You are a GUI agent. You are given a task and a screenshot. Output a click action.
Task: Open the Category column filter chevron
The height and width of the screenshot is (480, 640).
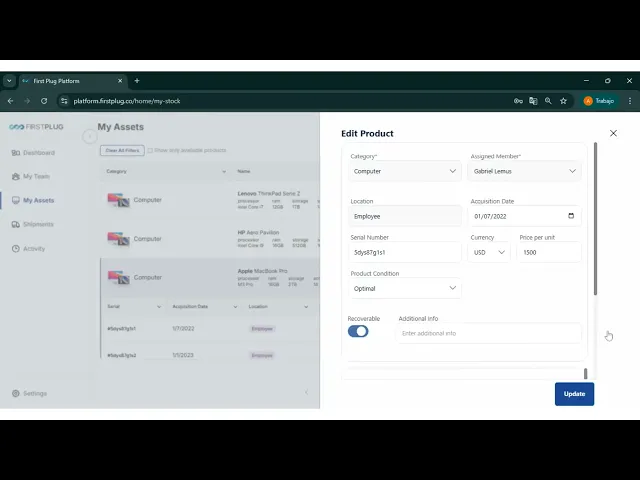(x=224, y=171)
